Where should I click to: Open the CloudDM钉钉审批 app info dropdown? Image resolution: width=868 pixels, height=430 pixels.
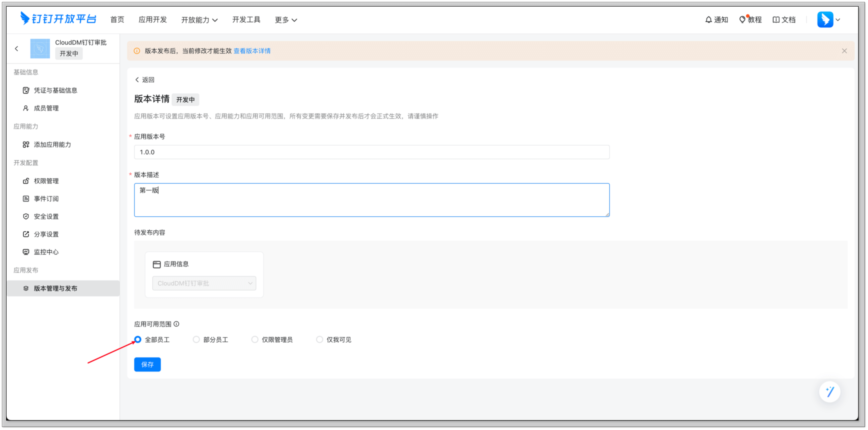pos(204,283)
